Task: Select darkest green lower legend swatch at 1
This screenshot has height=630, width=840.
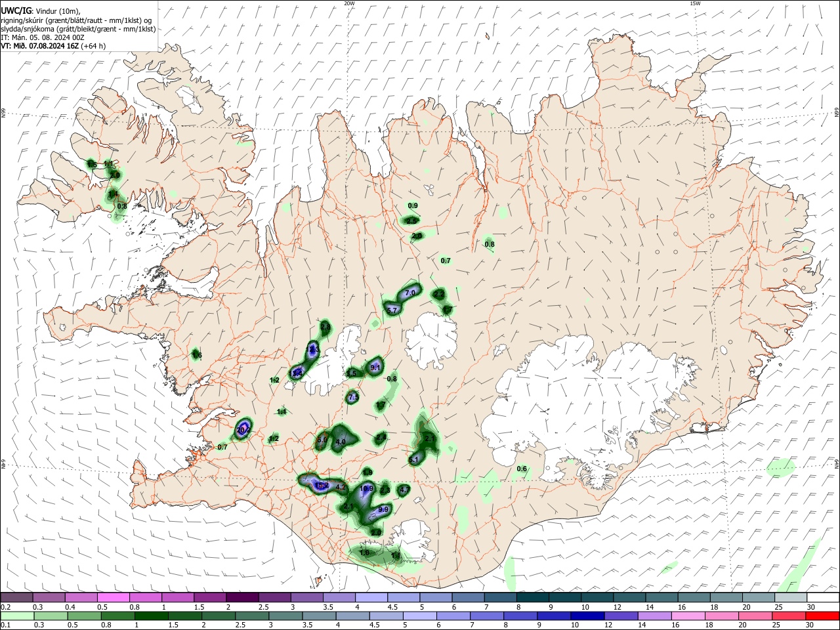Action: [x=151, y=616]
